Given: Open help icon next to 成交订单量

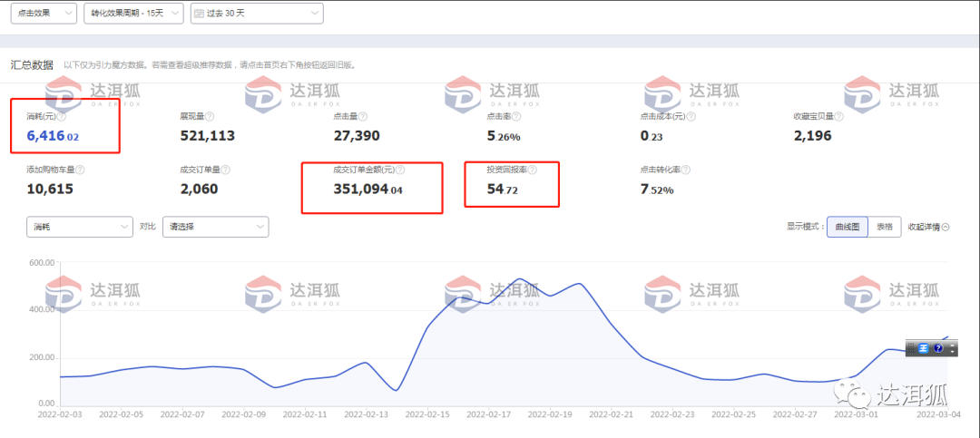Looking at the screenshot, I should (225, 170).
